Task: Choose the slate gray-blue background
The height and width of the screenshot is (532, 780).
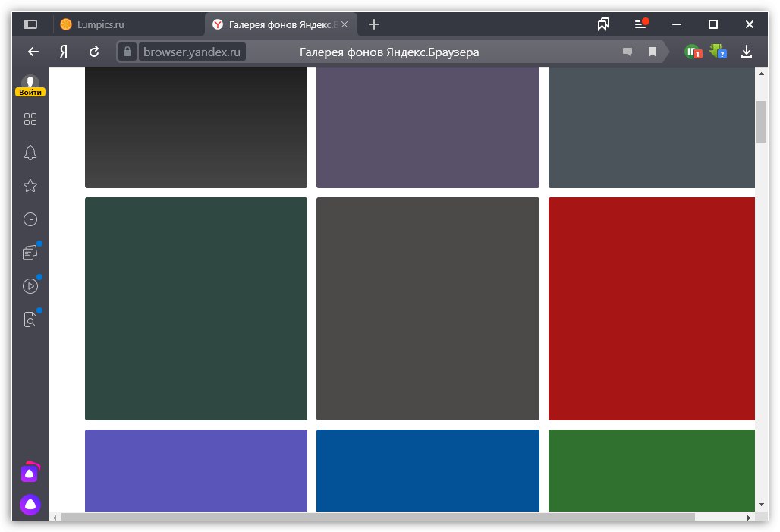Action: pos(652,127)
